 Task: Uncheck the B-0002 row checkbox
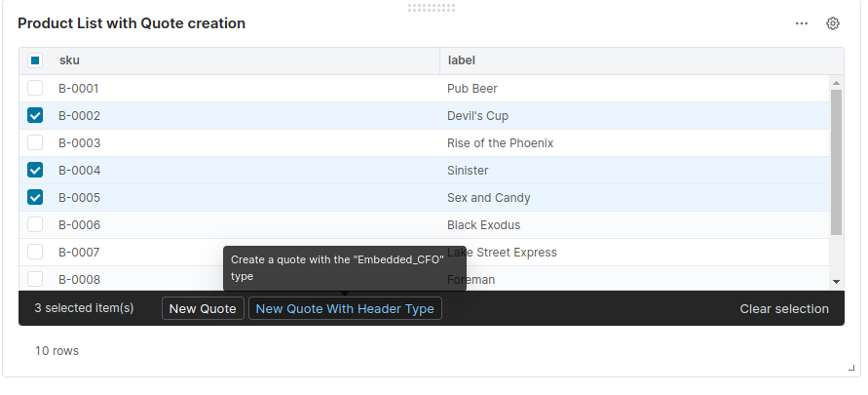pos(35,115)
